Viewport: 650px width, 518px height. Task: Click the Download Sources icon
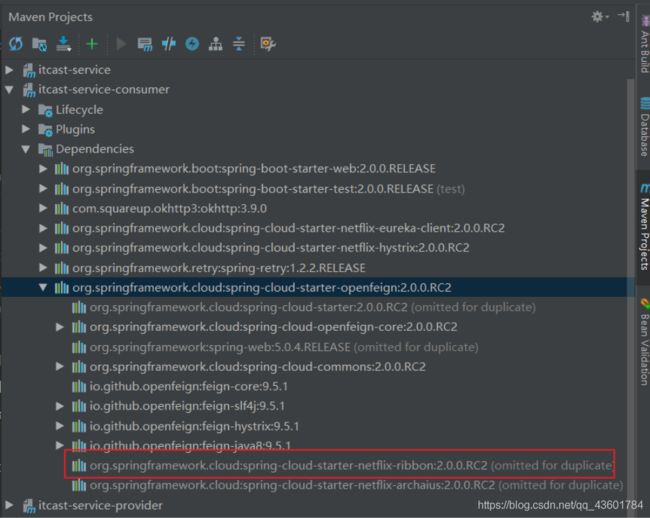[x=65, y=44]
